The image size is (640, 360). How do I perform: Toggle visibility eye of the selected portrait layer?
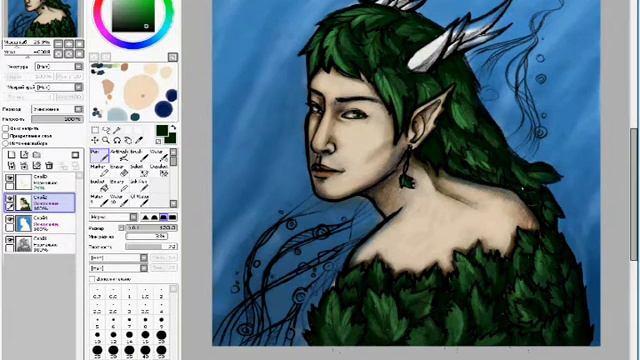pos(9,198)
